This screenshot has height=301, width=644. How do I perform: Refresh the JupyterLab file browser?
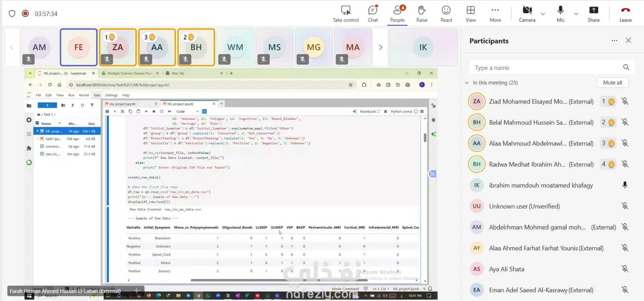(82, 105)
